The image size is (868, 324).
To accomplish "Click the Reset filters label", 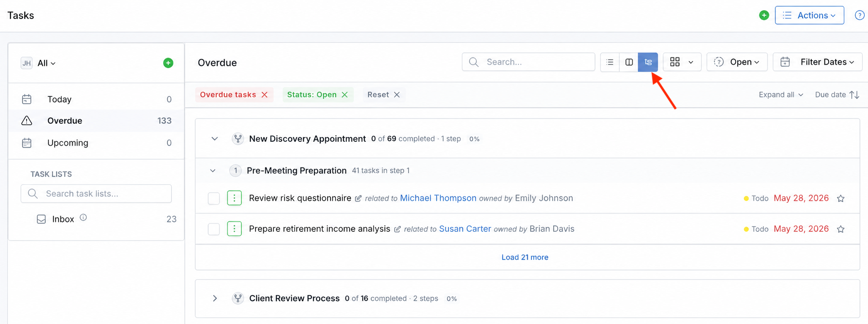I will [x=378, y=95].
